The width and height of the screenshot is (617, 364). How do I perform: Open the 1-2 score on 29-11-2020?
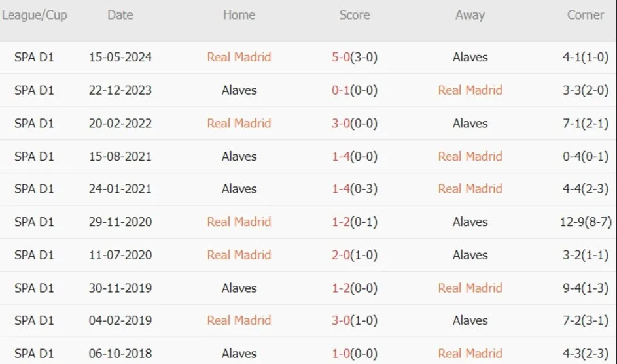click(x=341, y=222)
